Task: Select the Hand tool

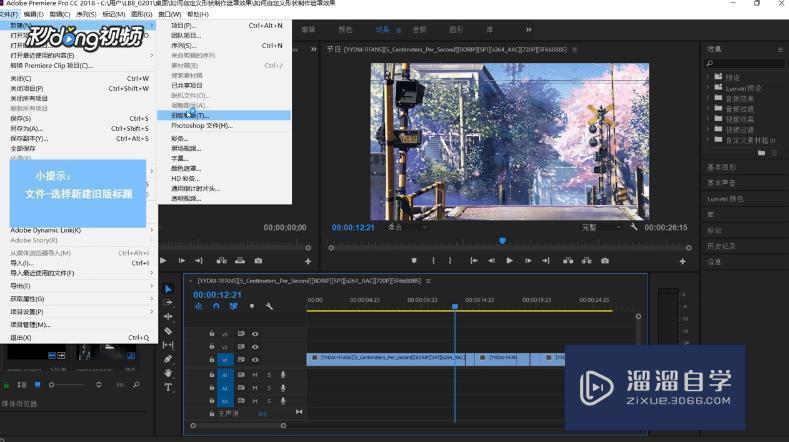Action: [168, 373]
